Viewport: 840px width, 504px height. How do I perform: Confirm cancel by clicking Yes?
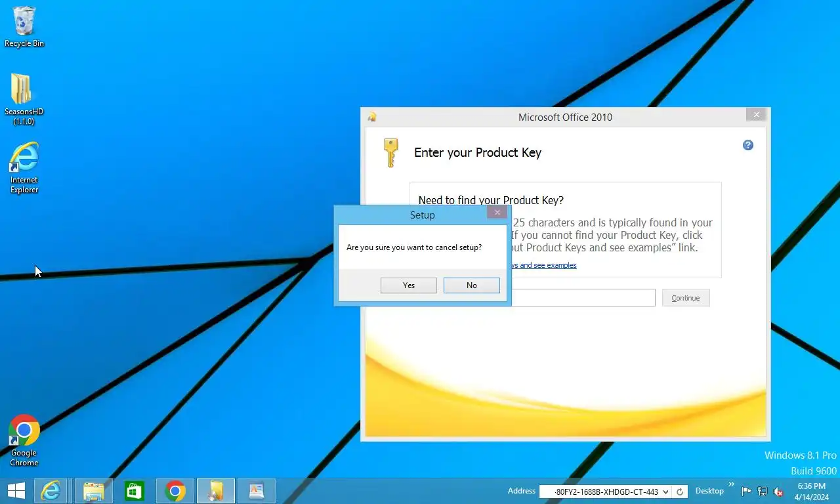[409, 285]
